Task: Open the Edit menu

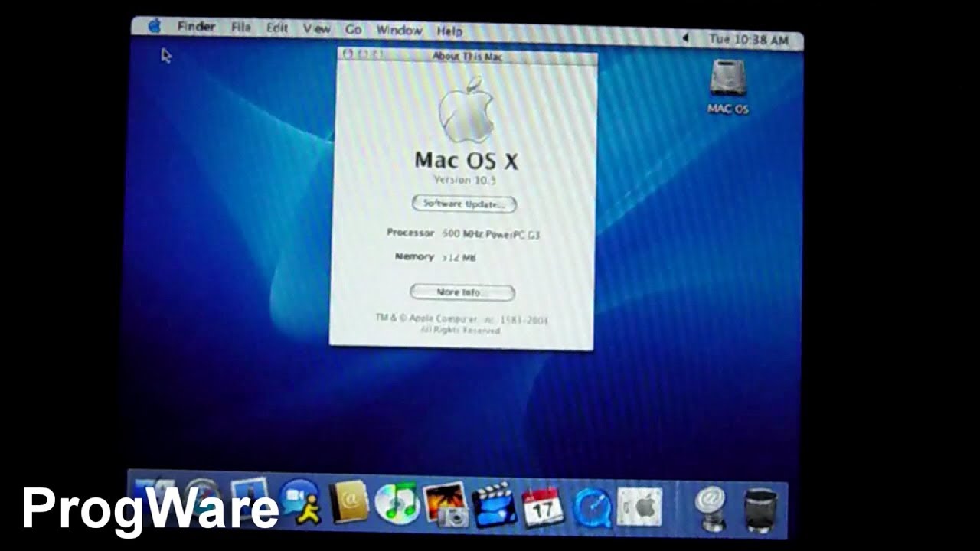Action: (x=276, y=28)
